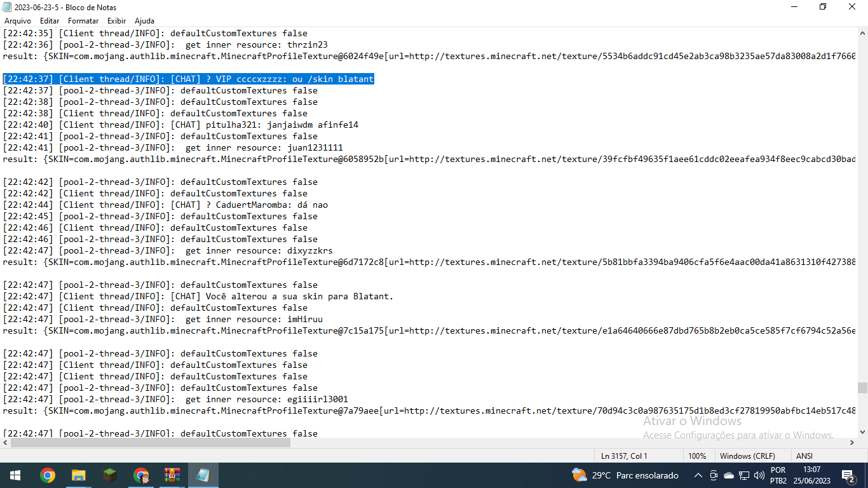Click the chat line 'CaduertMaromba: dá nao'
The height and width of the screenshot is (488, 868).
(165, 205)
